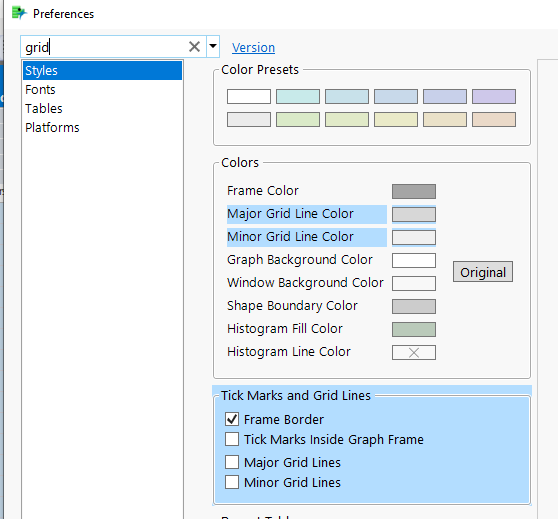558x519 pixels.
Task: Uncheck the Frame Border checkbox
Action: pos(232,419)
